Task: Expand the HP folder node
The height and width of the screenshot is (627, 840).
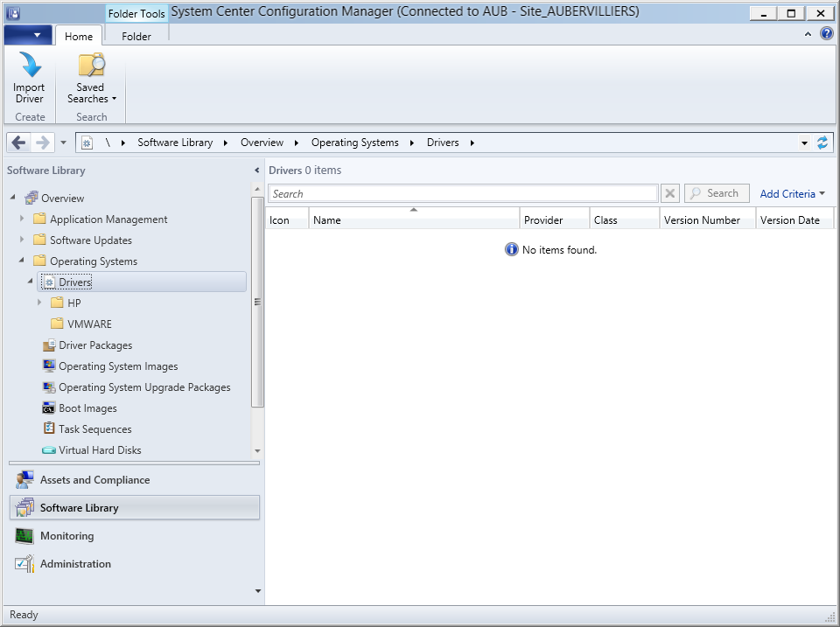Action: pyautogui.click(x=39, y=303)
